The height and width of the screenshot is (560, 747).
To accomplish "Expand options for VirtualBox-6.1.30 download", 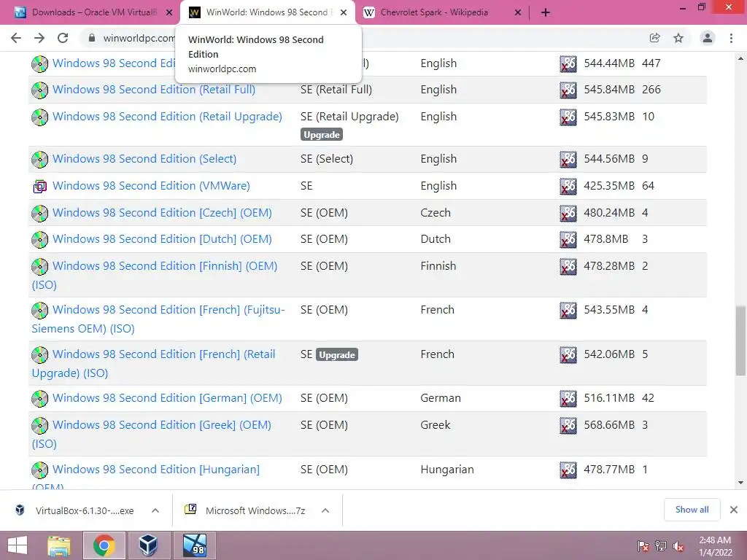I will coord(155,510).
